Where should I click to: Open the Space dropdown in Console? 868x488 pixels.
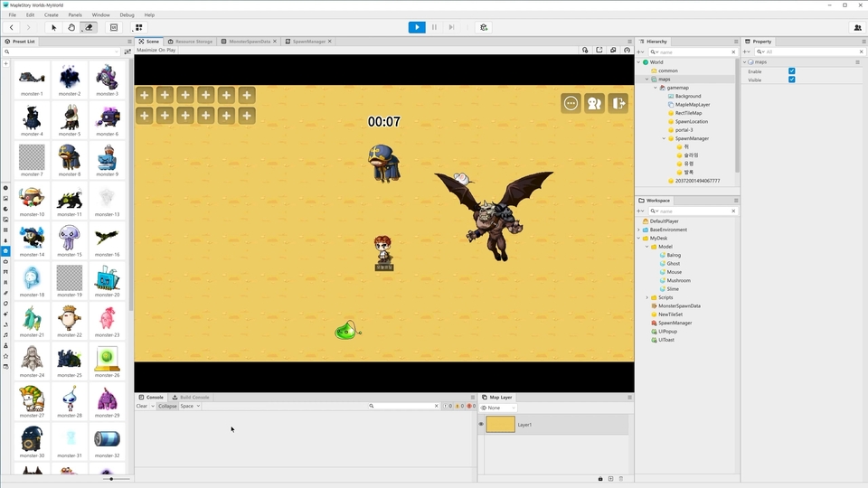coord(190,406)
